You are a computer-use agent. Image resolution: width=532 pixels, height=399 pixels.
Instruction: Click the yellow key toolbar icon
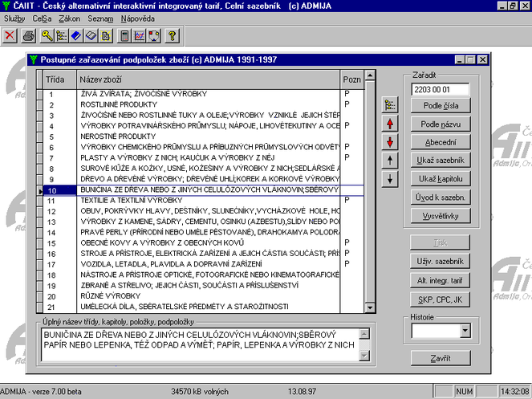[47, 35]
